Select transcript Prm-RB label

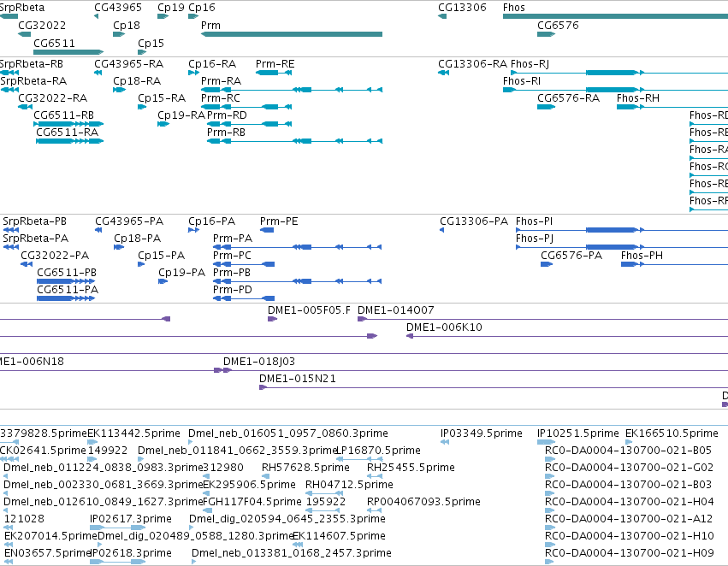pyautogui.click(x=226, y=133)
